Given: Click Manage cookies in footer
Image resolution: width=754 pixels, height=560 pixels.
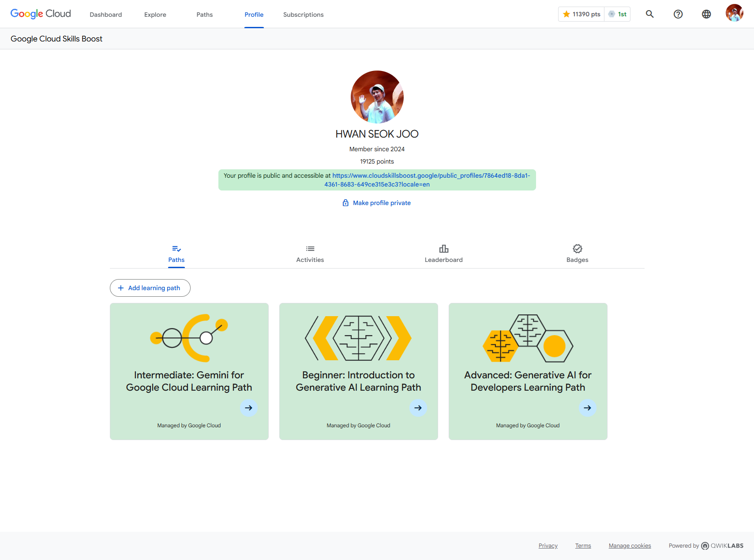Looking at the screenshot, I should pyautogui.click(x=630, y=546).
